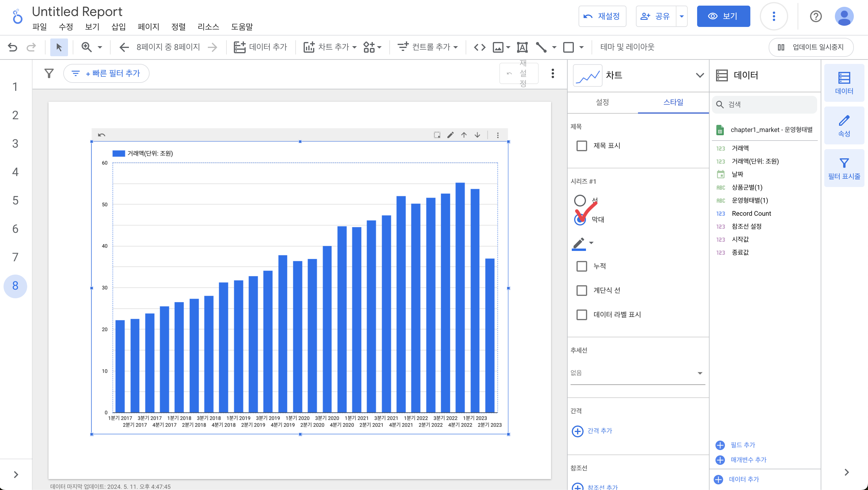Select the selection mode arrow tool
868x490 pixels.
(59, 47)
